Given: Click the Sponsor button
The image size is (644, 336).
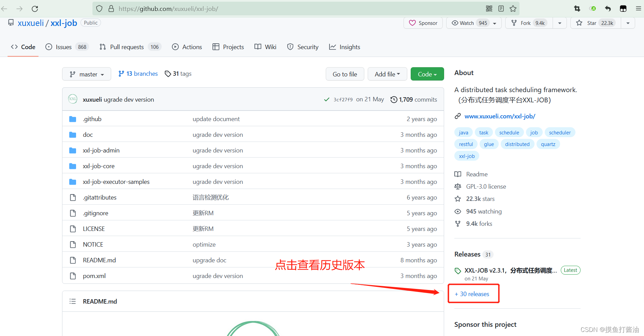Looking at the screenshot, I should [423, 23].
